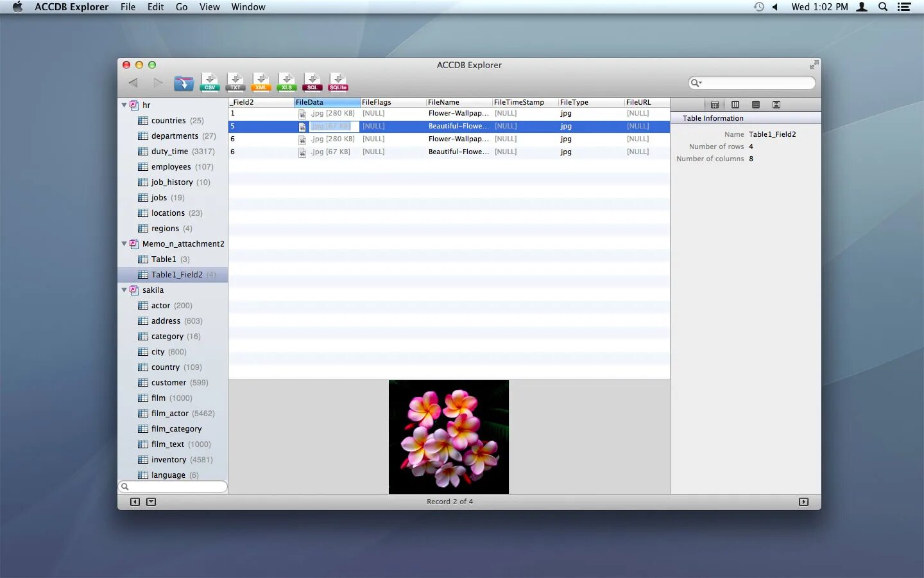Sort by FileName column header
924x578 pixels.
458,102
